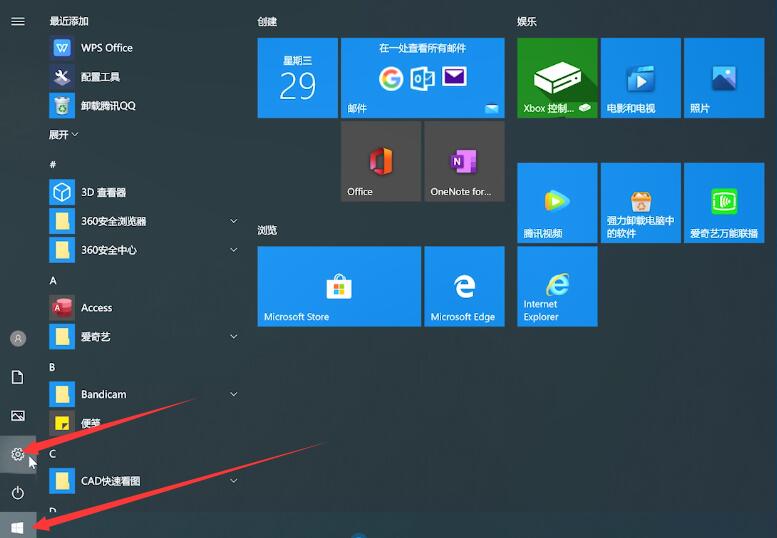This screenshot has height=538, width=777.
Task: Open the Xbox 控制台 tile
Action: tap(557, 78)
